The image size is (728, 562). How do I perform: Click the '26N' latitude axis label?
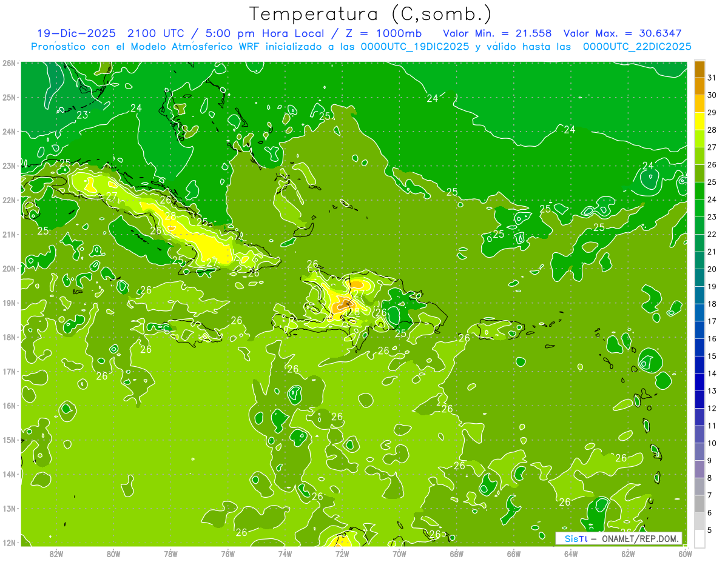(x=9, y=63)
